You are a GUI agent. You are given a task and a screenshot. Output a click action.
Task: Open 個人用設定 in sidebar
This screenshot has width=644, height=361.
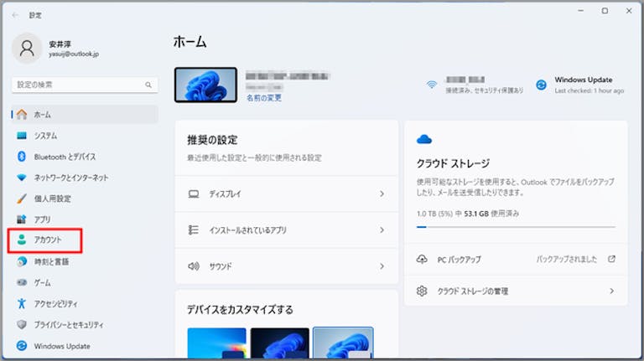[x=85, y=199]
